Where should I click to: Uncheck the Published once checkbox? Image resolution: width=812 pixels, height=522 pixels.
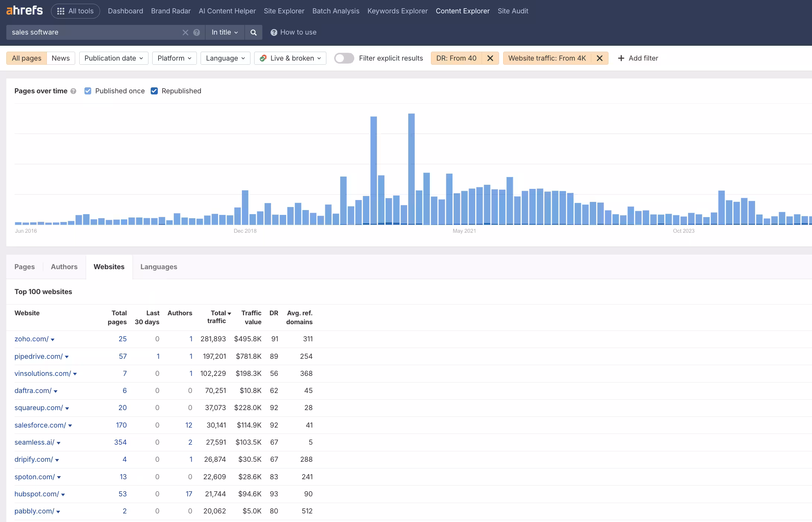[88, 91]
